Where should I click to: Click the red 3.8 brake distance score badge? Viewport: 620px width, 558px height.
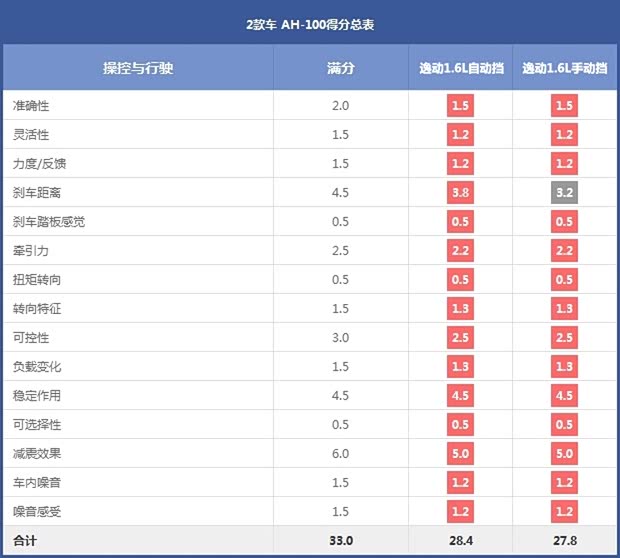[x=460, y=193]
